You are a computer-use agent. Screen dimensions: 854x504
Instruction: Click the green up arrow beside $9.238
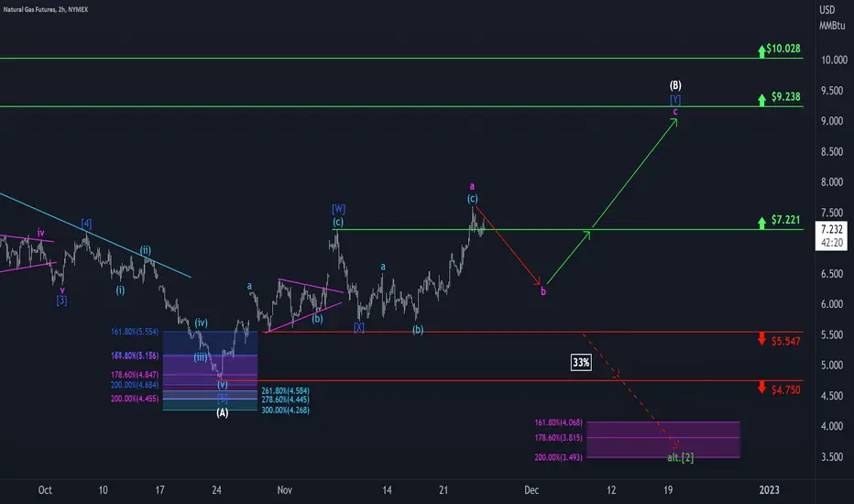point(761,100)
